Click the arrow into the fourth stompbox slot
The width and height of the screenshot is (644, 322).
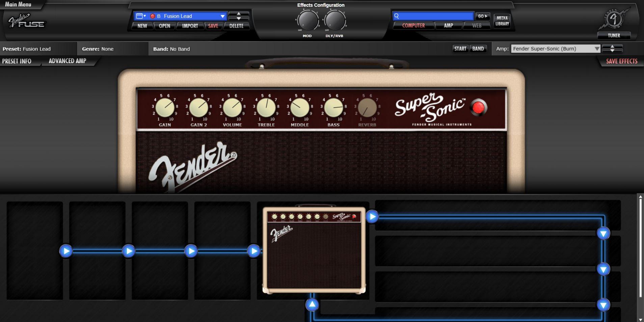253,251
